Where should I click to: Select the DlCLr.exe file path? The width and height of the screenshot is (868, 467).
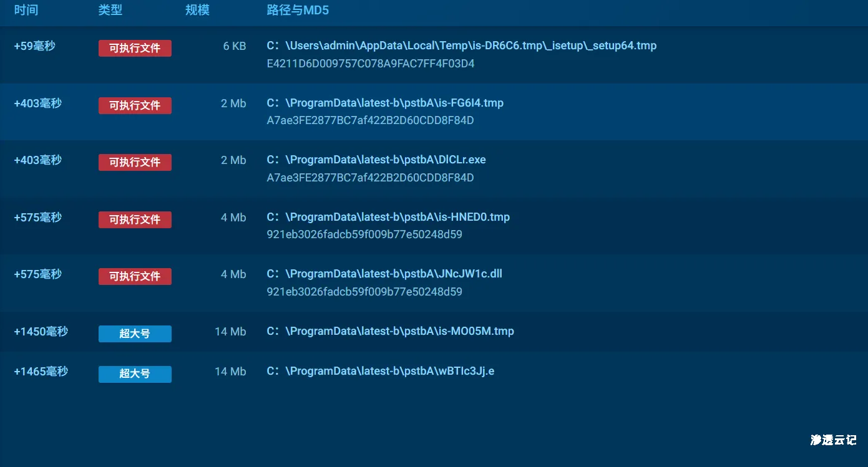(376, 160)
